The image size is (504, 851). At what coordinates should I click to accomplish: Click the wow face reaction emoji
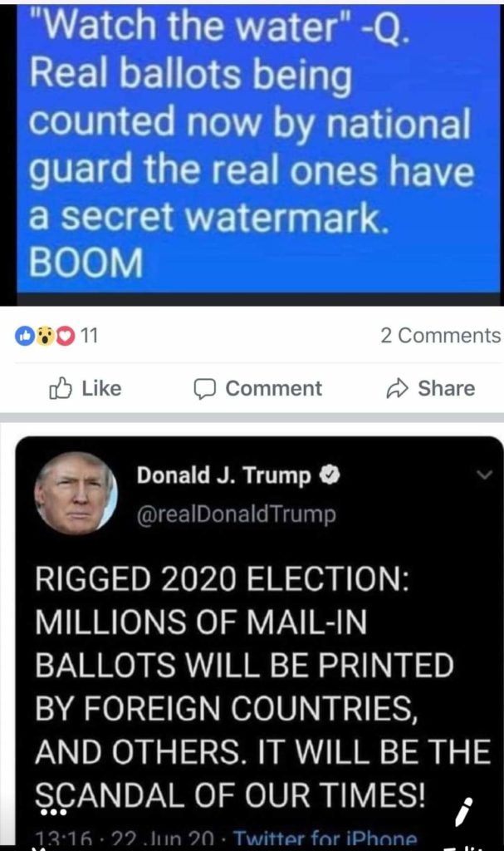click(x=46, y=336)
